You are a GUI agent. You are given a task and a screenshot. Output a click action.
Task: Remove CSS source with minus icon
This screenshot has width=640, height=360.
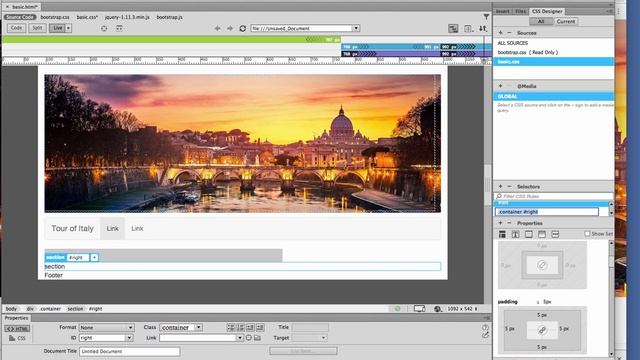tap(509, 33)
